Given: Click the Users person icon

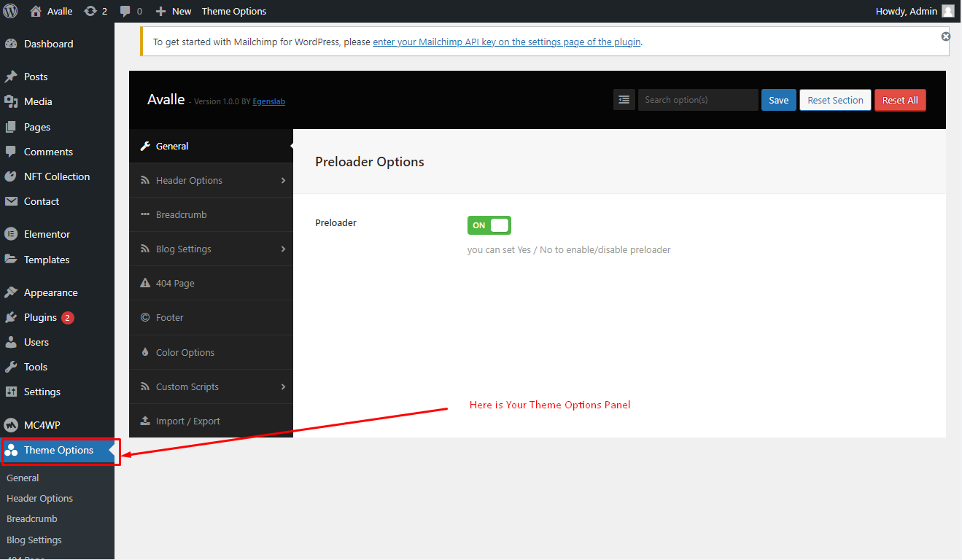Looking at the screenshot, I should [x=11, y=342].
